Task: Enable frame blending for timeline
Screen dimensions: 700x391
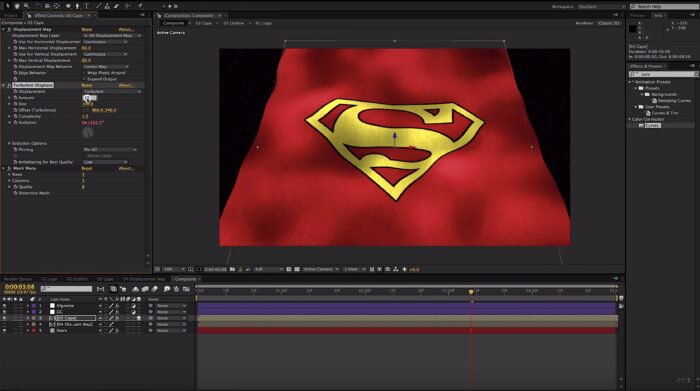Action: point(145,289)
